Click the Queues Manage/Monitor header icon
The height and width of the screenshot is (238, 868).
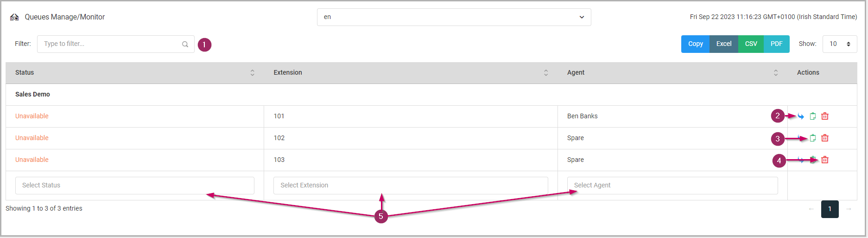[x=14, y=17]
